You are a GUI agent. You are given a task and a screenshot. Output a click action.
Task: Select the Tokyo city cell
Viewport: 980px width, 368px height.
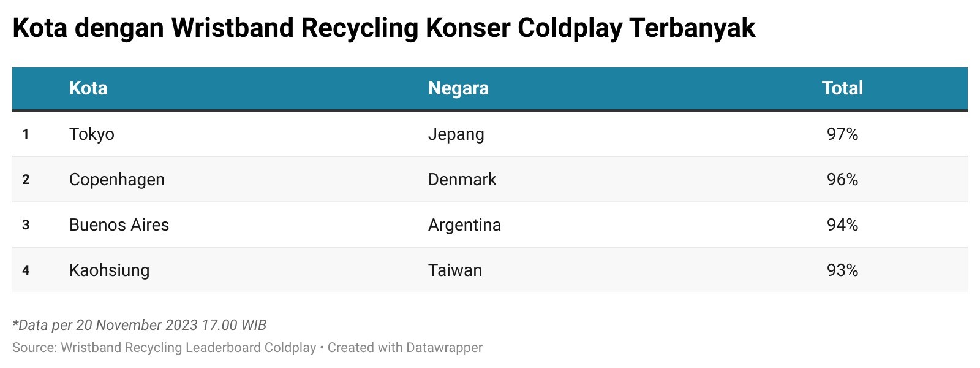pyautogui.click(x=92, y=134)
